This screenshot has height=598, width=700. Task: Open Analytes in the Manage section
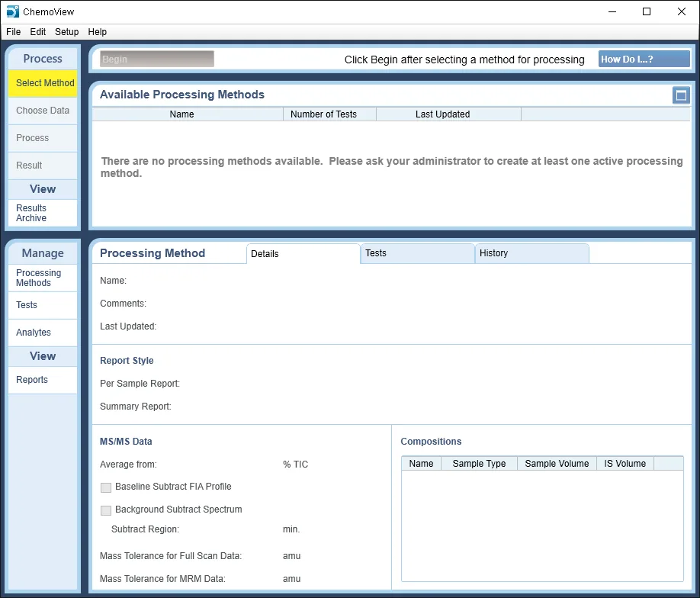(43, 333)
